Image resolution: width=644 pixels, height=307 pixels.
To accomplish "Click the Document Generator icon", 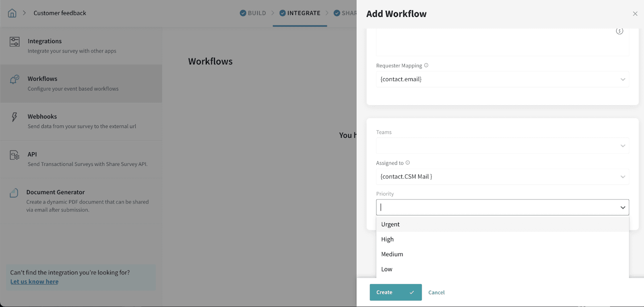I will (x=14, y=193).
